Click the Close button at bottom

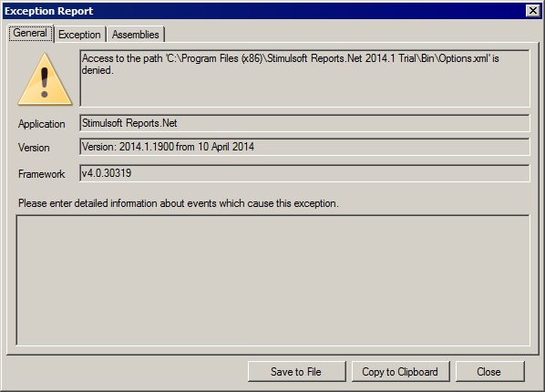(489, 371)
